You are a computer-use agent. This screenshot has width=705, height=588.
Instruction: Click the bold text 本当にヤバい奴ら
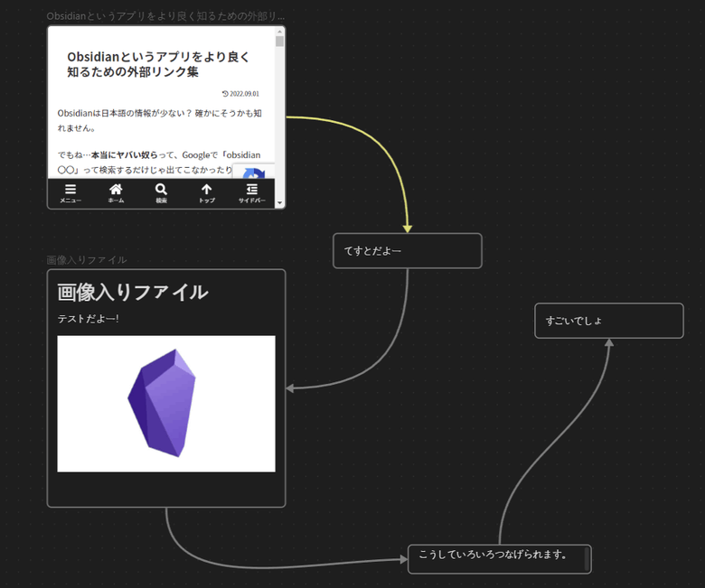point(125,155)
